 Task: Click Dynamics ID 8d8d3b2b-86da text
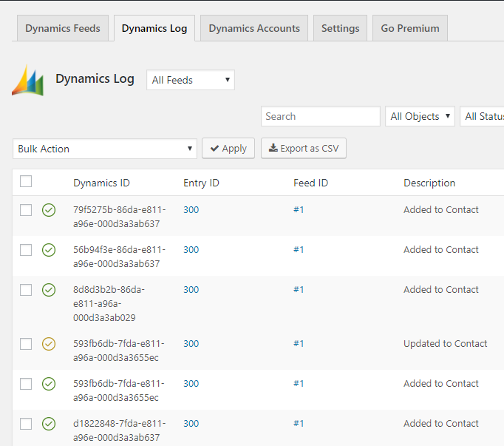click(109, 290)
